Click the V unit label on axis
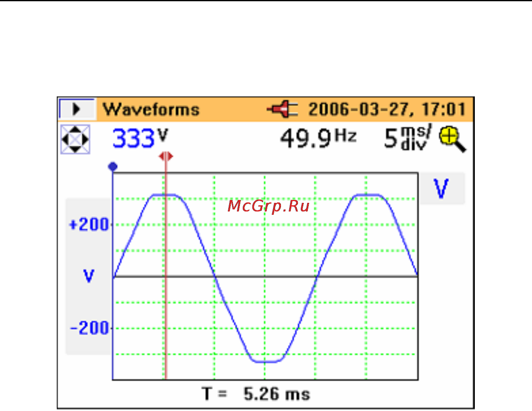This screenshot has height=411, width=532. [89, 275]
